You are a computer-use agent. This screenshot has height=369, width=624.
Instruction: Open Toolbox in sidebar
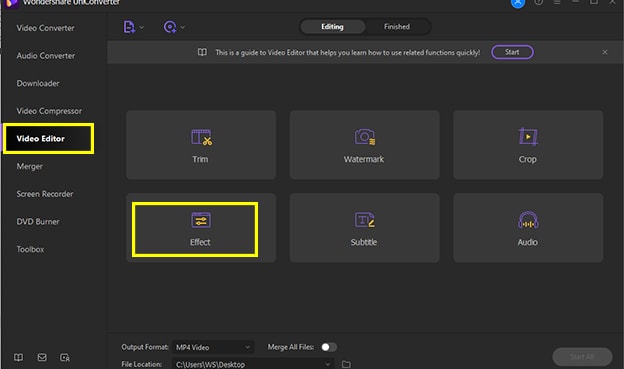(x=30, y=249)
